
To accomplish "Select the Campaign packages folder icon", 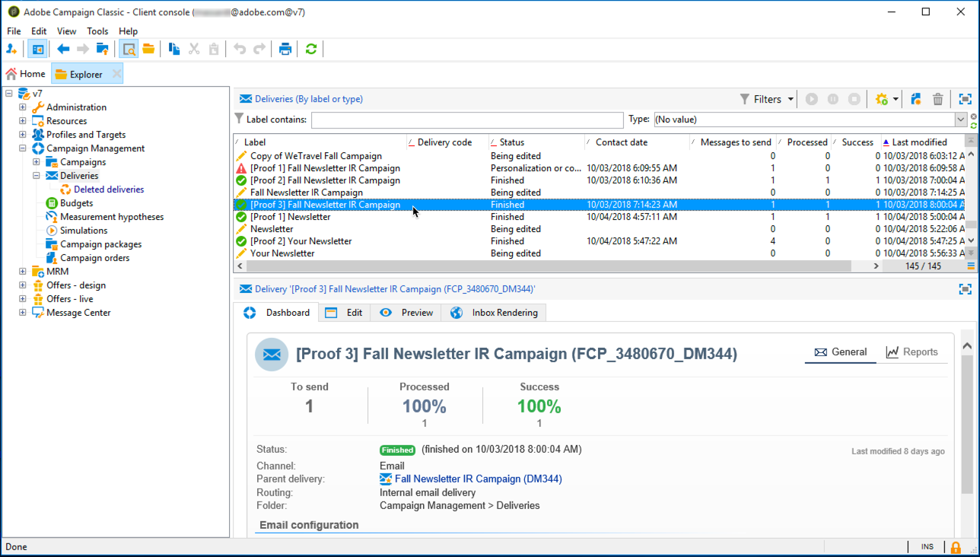I will pyautogui.click(x=52, y=244).
